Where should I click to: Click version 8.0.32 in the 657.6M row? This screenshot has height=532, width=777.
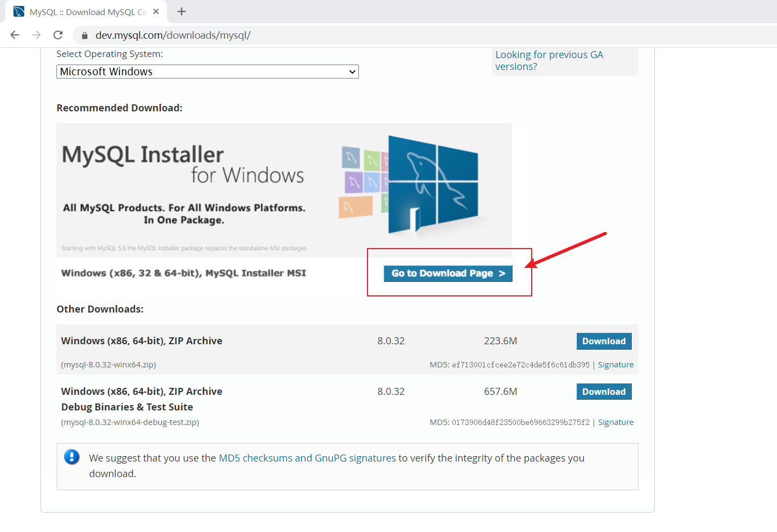(391, 392)
